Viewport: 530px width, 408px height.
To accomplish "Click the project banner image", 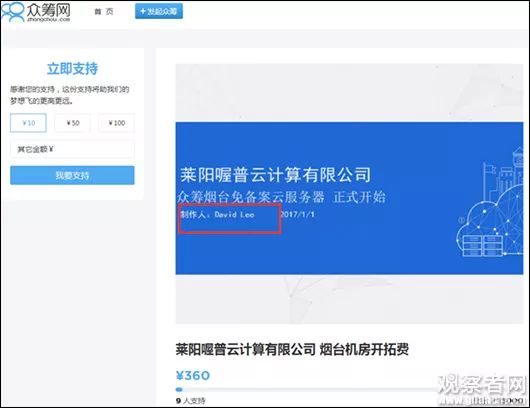I will pos(349,194).
